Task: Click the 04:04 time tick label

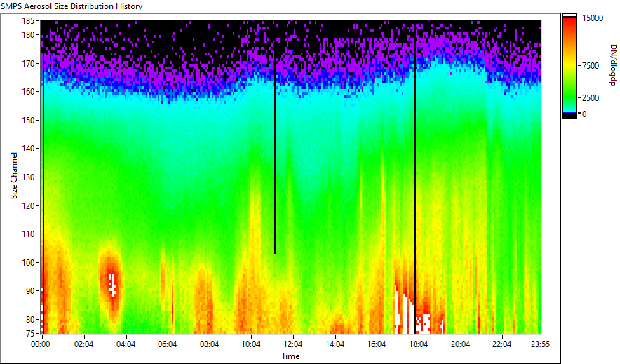Action: (126, 344)
